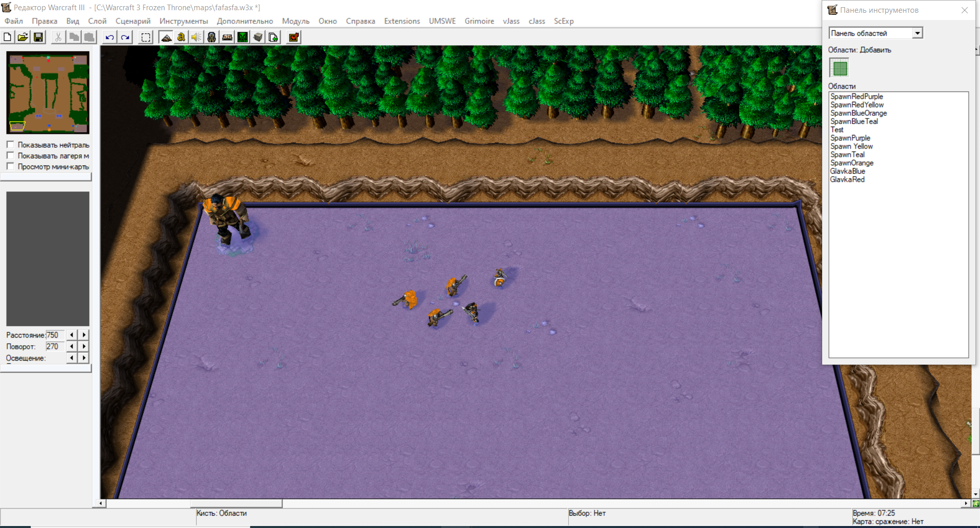Screen dimensions: 980x528
Task: Click the Расстояние value field
Action: pos(55,335)
